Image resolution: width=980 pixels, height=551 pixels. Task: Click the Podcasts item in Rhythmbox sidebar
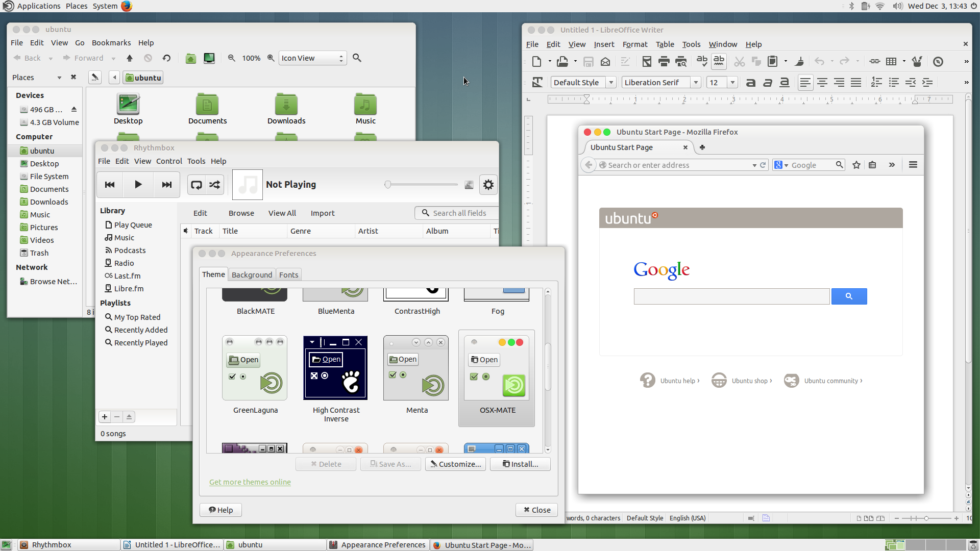point(129,249)
